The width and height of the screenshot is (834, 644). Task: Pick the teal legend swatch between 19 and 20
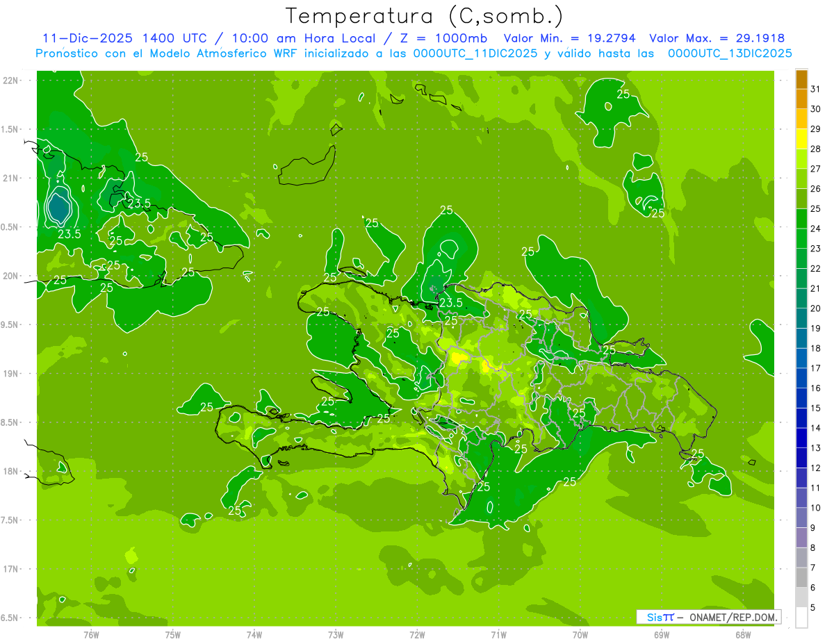(801, 319)
